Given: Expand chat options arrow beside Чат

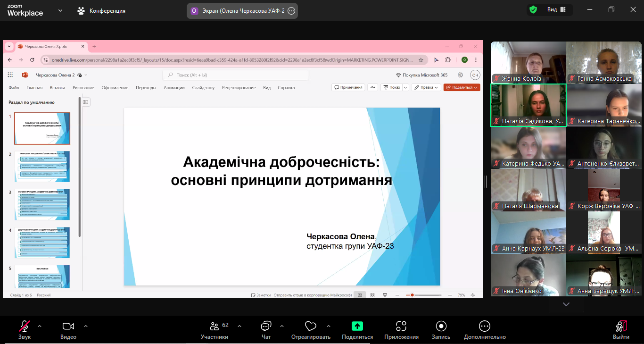Looking at the screenshot, I should click(282, 326).
